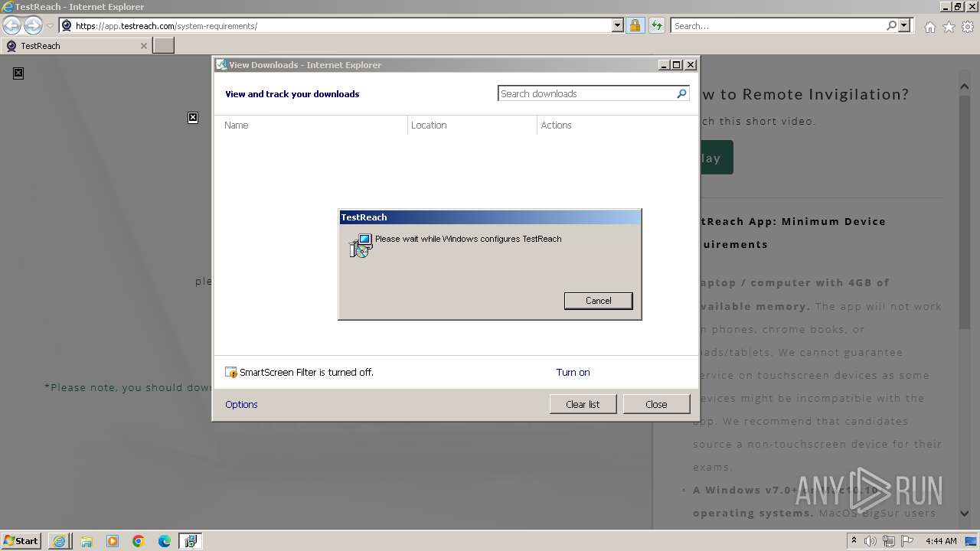Launch the media player taskbar icon
980x551 pixels.
click(x=113, y=541)
